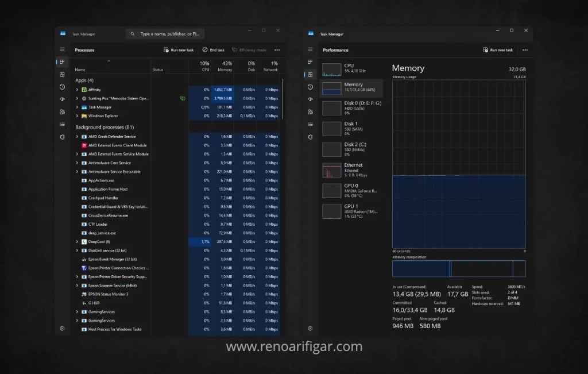This screenshot has height=374, width=588.
Task: Click the End task button
Action: (214, 50)
